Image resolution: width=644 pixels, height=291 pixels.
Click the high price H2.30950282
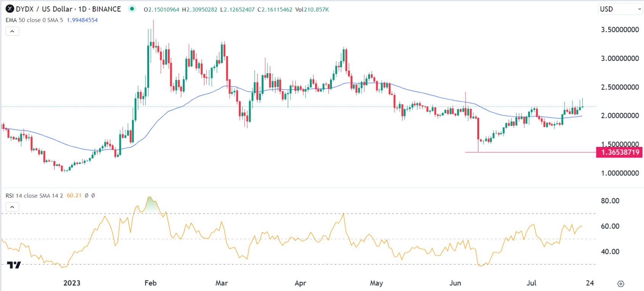(x=200, y=10)
